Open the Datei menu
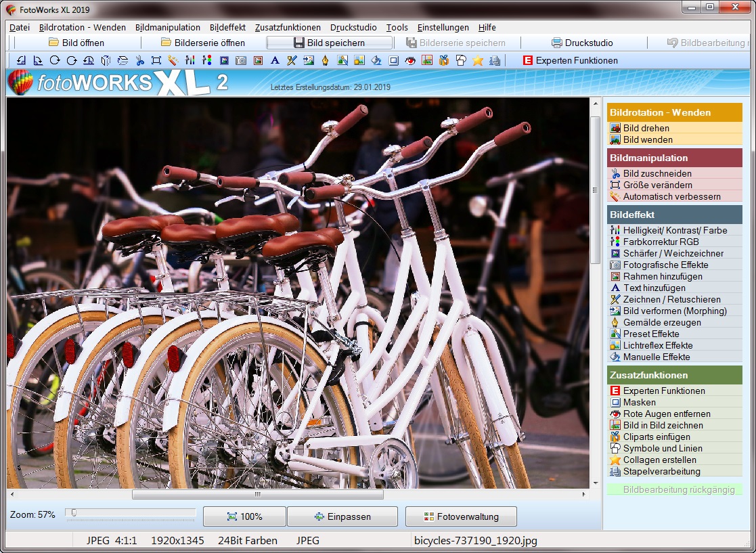 pos(20,28)
